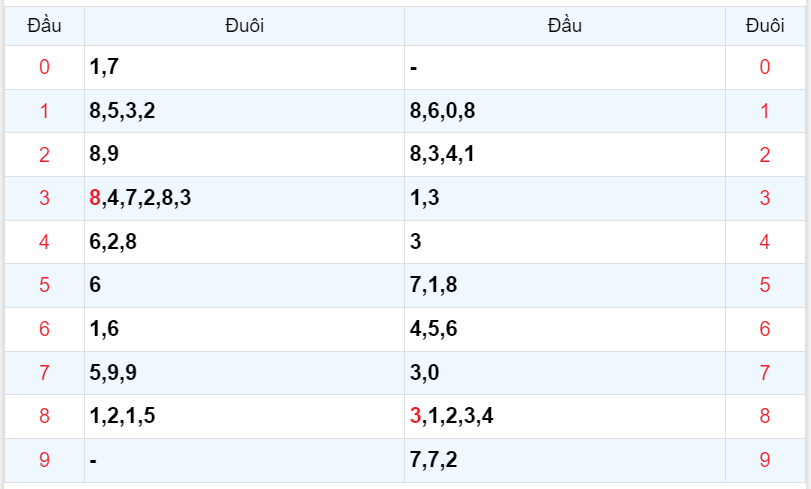Click the leftmost Đầu column header

(x=44, y=26)
